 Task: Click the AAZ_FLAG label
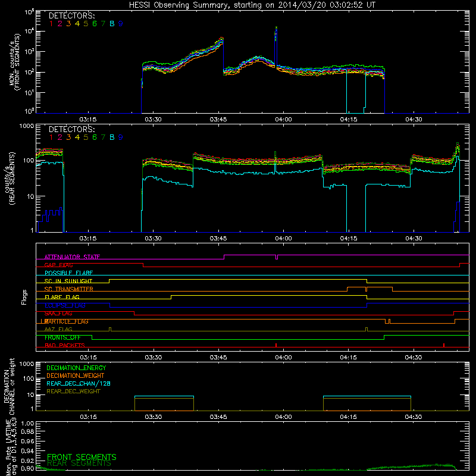click(x=58, y=330)
